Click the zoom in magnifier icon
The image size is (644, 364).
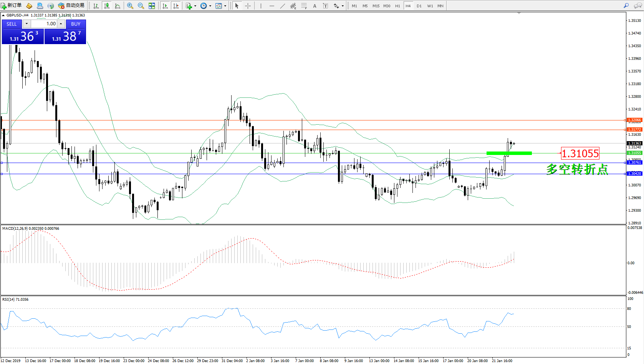130,6
